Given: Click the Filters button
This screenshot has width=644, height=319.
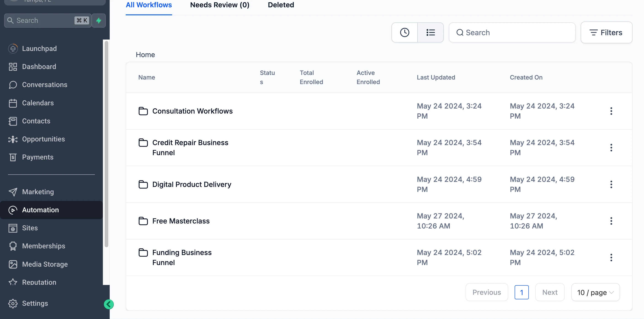Looking at the screenshot, I should [x=606, y=32].
